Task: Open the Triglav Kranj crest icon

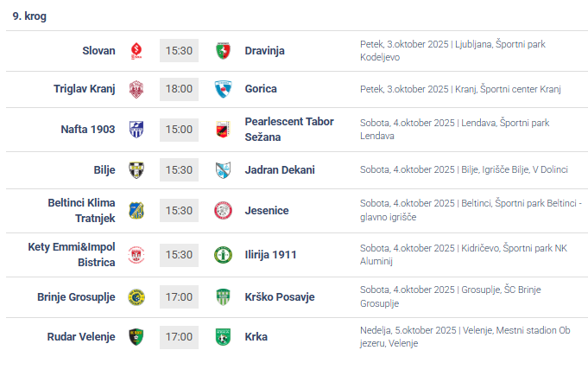Action: tap(136, 88)
